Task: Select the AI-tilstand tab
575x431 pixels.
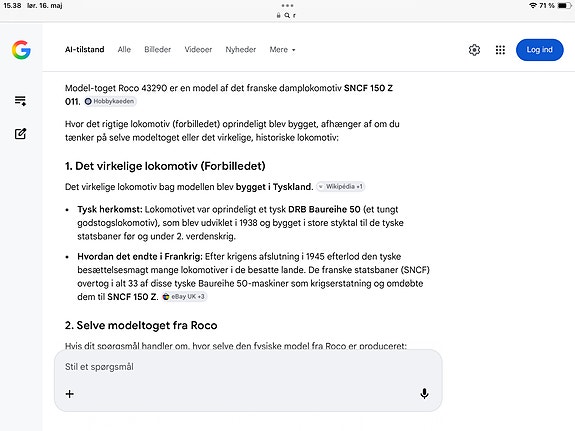Action: [85, 50]
